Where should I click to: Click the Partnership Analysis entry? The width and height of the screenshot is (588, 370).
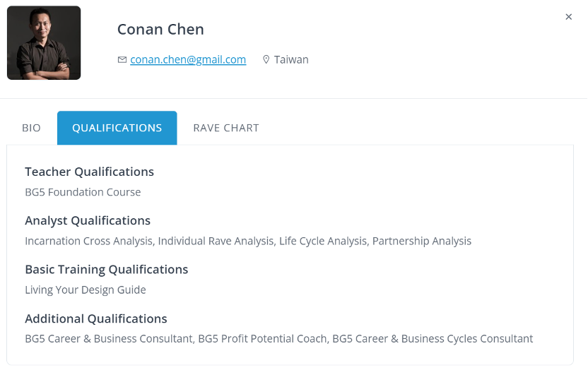coord(422,241)
